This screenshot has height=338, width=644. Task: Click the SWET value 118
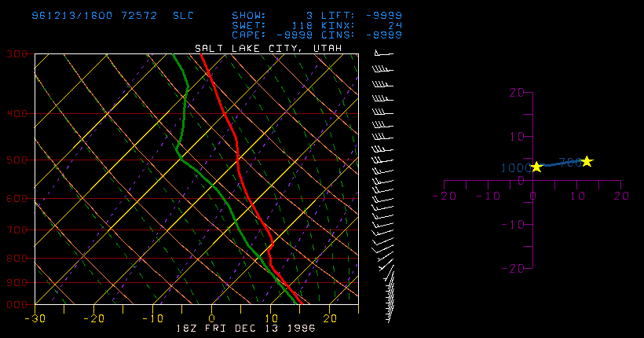302,25
